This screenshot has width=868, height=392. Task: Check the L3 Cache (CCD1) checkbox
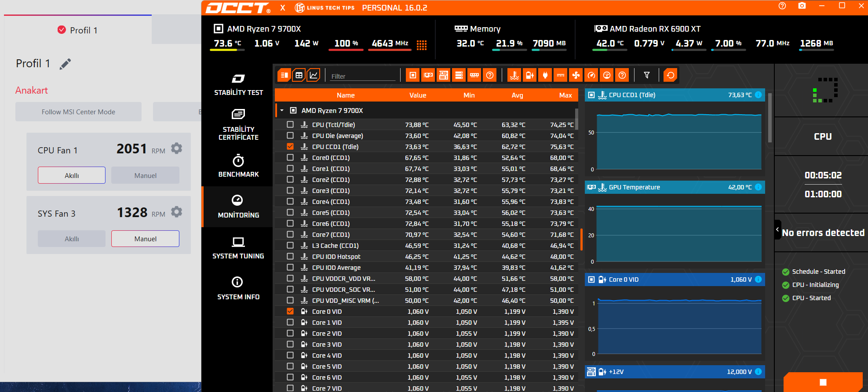tap(290, 245)
